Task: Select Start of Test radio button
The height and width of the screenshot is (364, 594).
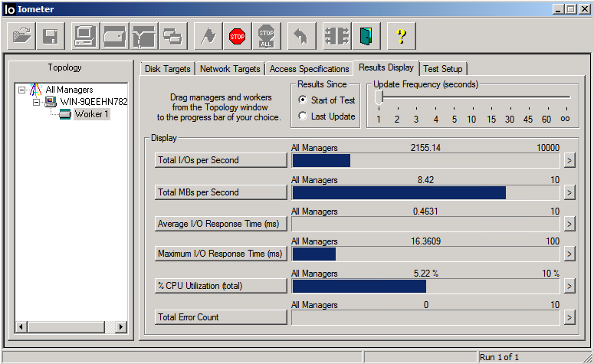Action: click(x=302, y=100)
